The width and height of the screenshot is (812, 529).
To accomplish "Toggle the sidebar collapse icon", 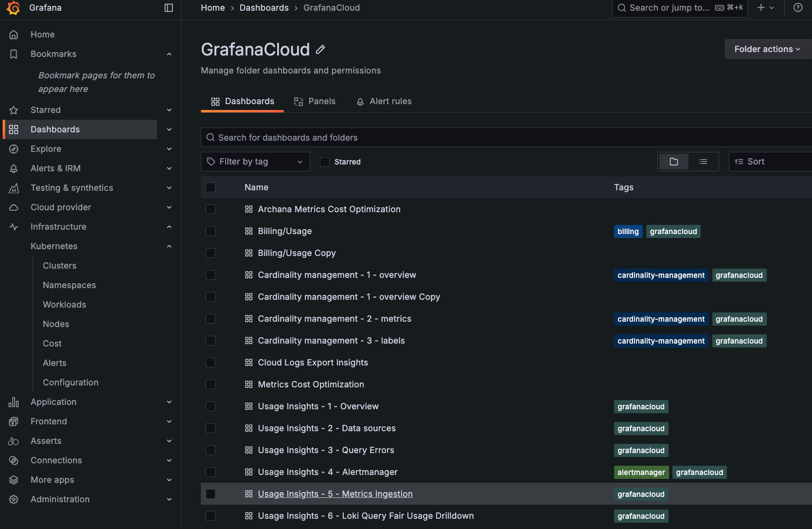I will pyautogui.click(x=168, y=8).
